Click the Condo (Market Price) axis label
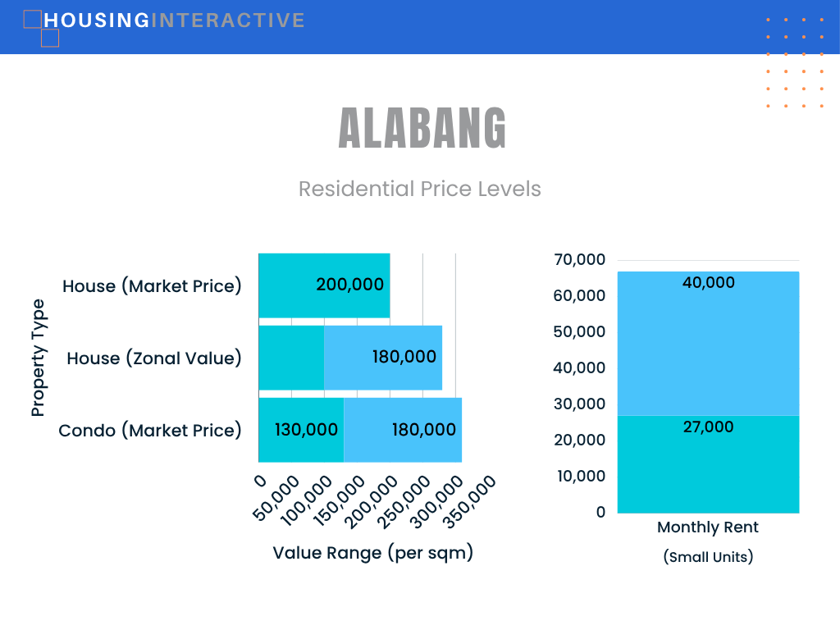840x630 pixels. pyautogui.click(x=150, y=430)
